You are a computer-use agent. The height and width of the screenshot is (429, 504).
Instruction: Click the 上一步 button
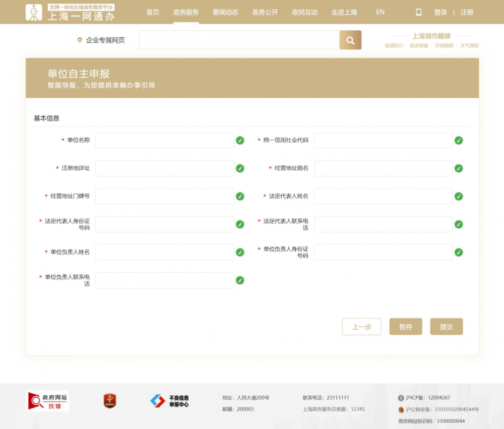coord(362,327)
